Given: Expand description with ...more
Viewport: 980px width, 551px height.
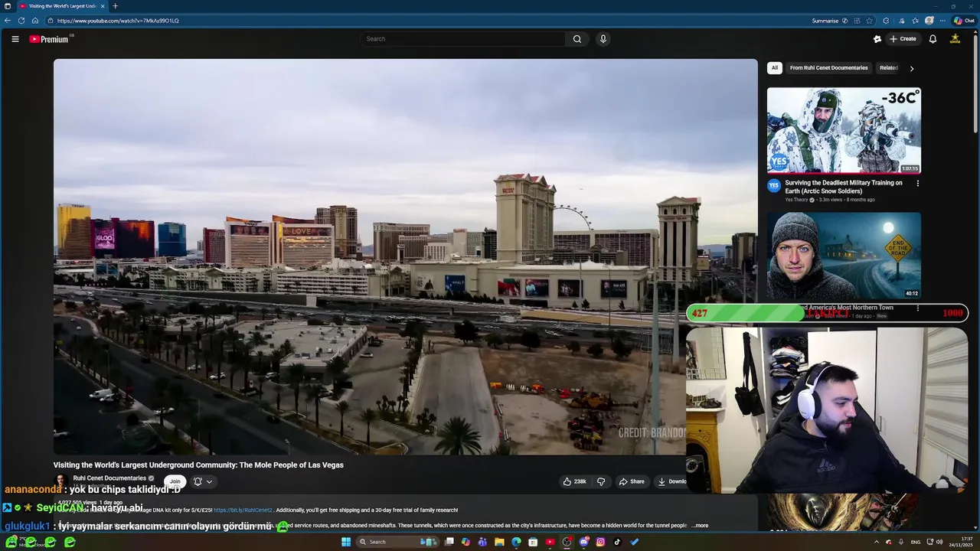Looking at the screenshot, I should click(701, 526).
